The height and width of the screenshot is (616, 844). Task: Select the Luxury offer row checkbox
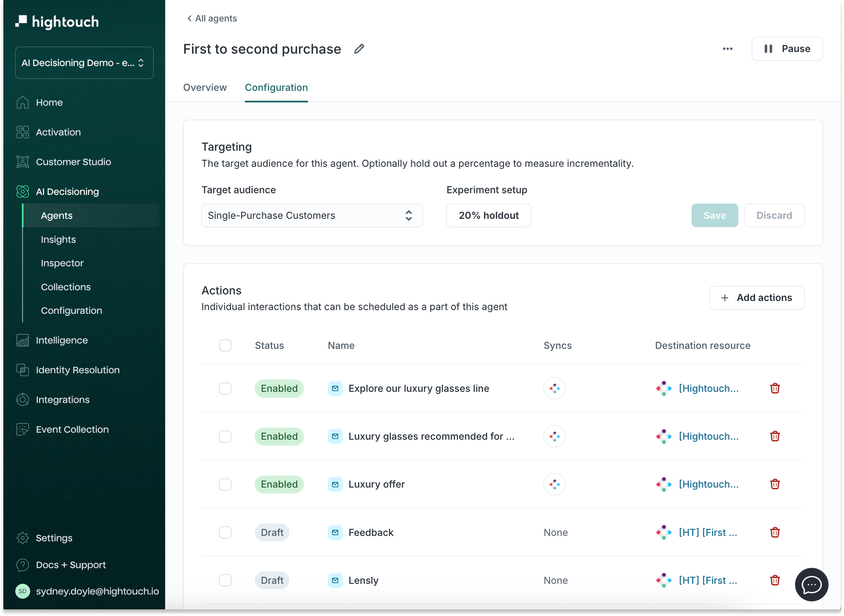(225, 484)
